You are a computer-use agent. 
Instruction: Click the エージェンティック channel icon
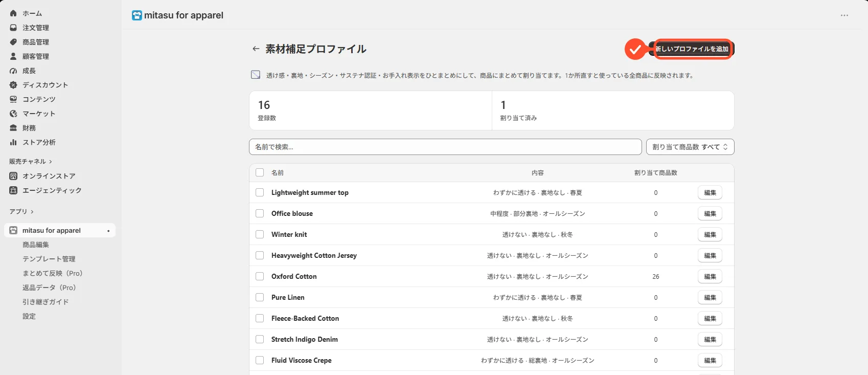[13, 190]
